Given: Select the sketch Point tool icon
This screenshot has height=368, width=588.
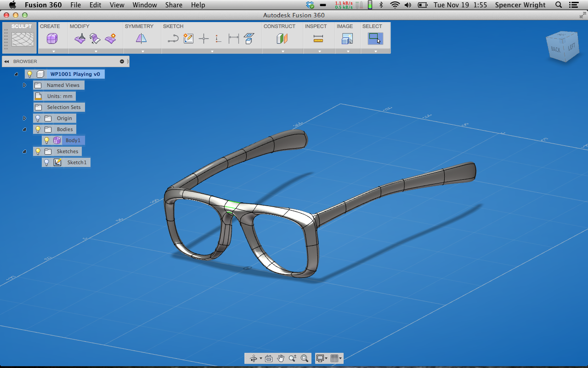Looking at the screenshot, I should click(x=204, y=39).
